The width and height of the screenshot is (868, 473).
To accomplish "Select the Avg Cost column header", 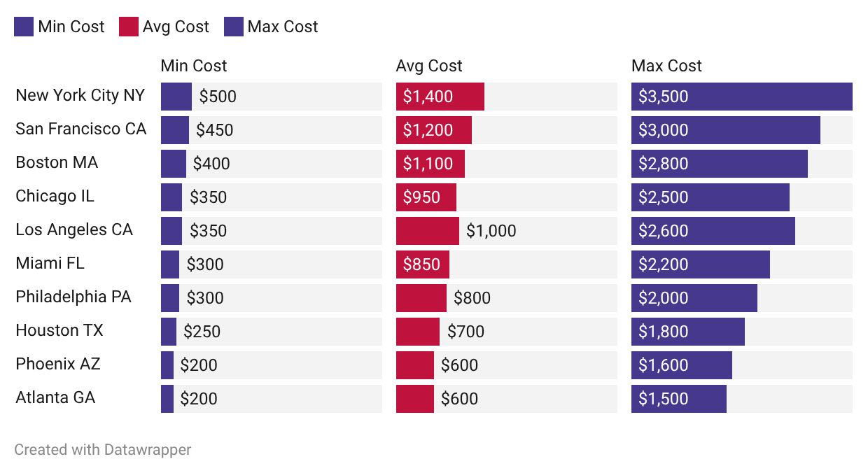I will tap(429, 66).
